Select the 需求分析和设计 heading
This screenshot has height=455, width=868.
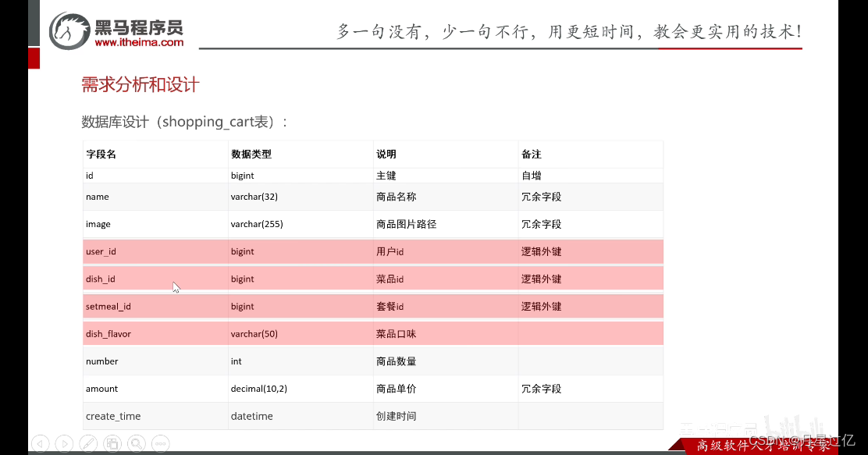click(140, 85)
